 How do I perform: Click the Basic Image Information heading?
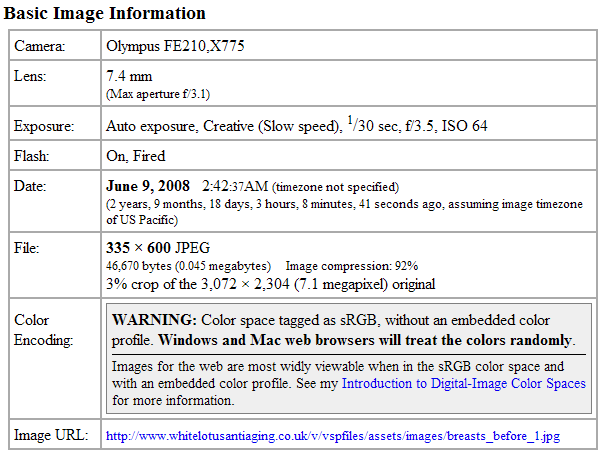click(105, 14)
